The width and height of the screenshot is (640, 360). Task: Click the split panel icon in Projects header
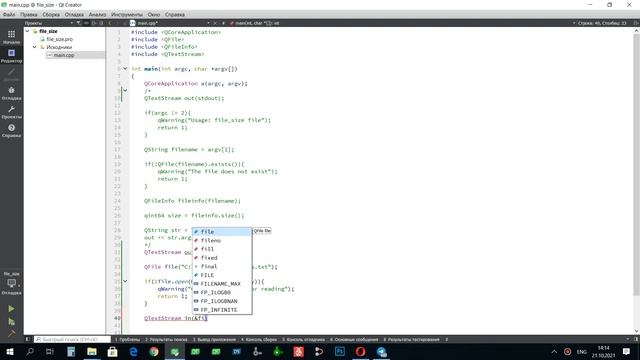pos(94,23)
